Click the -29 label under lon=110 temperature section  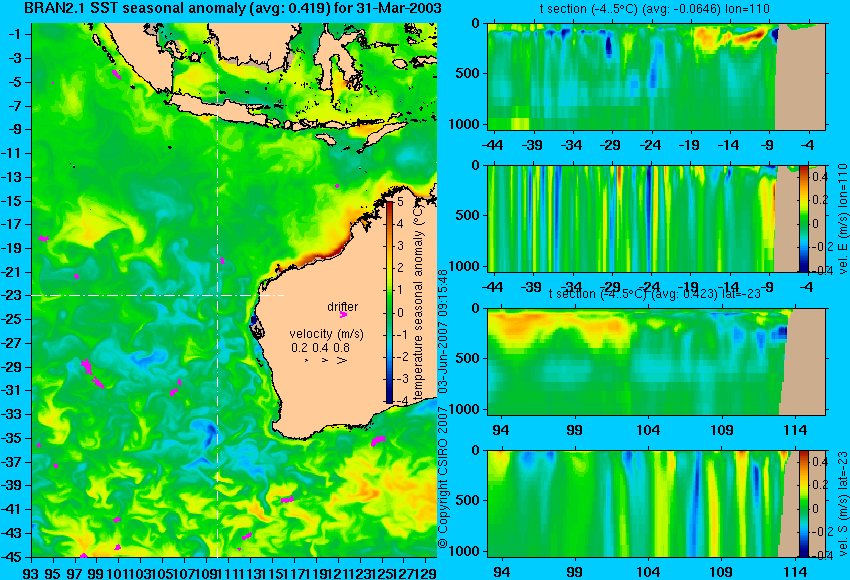coord(611,145)
